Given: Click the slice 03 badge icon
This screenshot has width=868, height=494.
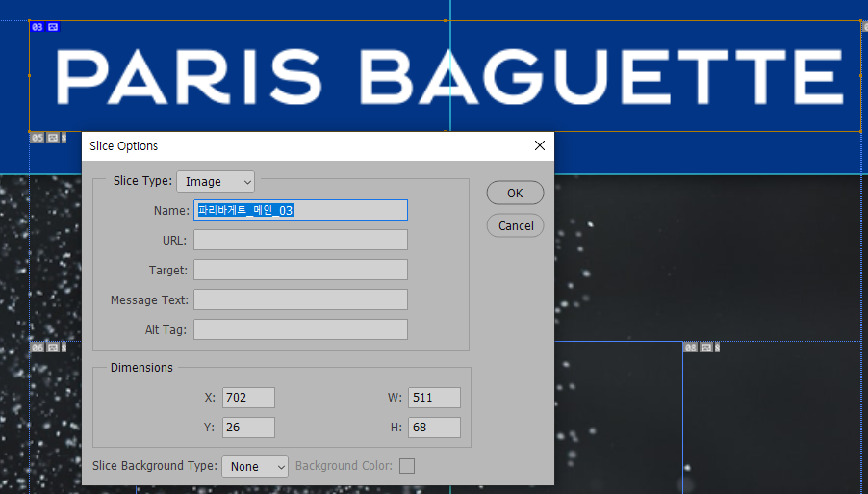Looking at the screenshot, I should click(45, 27).
